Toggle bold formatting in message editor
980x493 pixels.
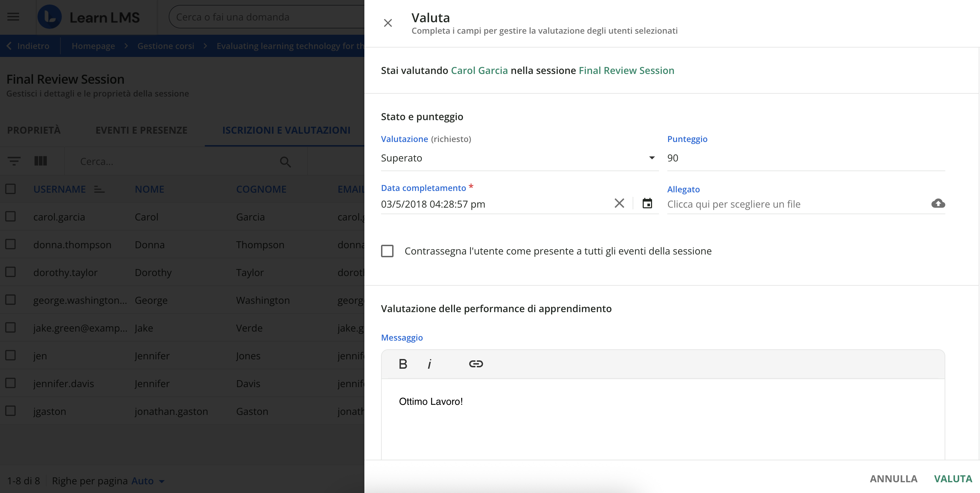[403, 364]
